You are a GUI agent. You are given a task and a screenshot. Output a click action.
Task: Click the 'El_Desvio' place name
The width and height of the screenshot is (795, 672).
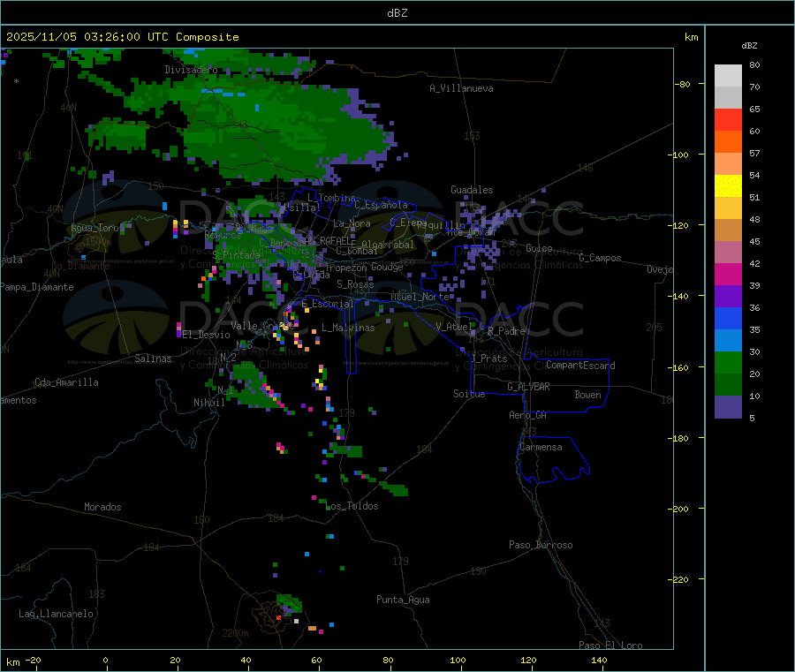[206, 335]
